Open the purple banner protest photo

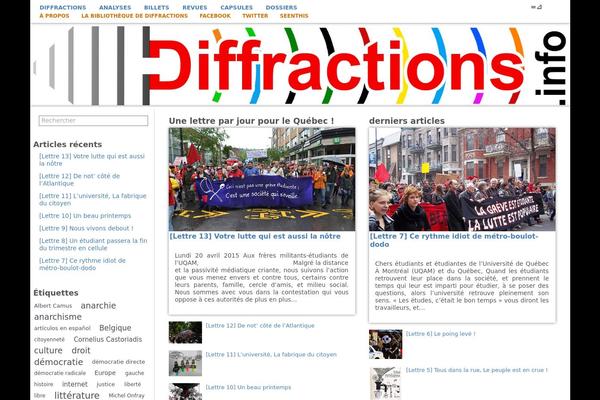tap(262, 179)
